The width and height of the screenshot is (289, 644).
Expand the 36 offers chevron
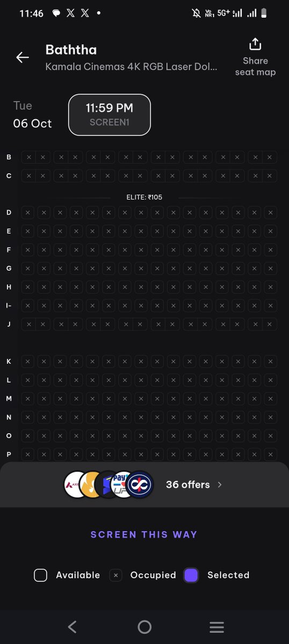coord(219,485)
